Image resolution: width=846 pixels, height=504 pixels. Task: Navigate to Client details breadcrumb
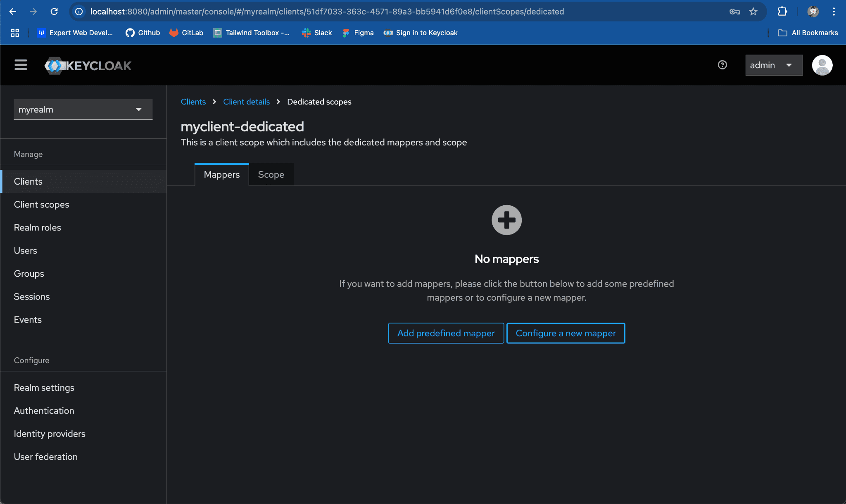point(246,102)
